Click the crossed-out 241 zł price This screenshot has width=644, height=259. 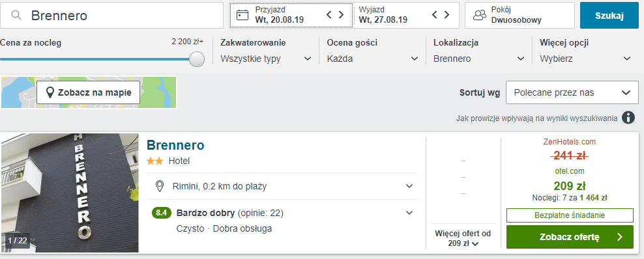pyautogui.click(x=569, y=156)
